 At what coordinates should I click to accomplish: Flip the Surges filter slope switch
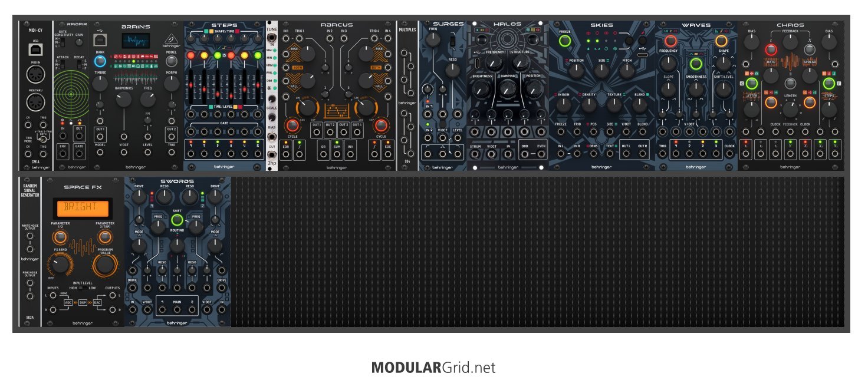pos(453,42)
